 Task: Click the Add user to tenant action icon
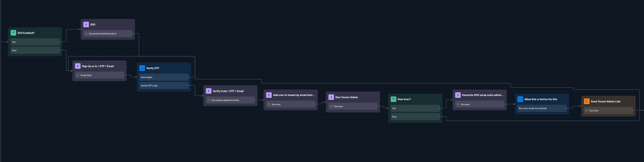(x=269, y=95)
